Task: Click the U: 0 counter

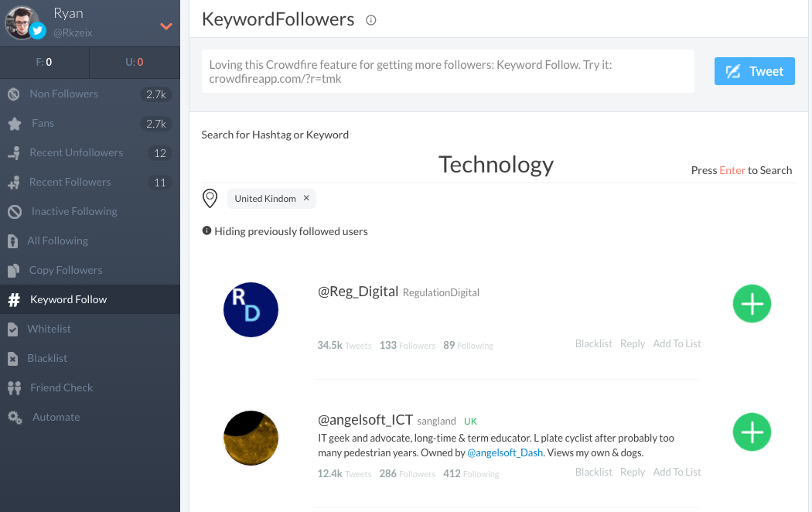Action: [x=135, y=62]
